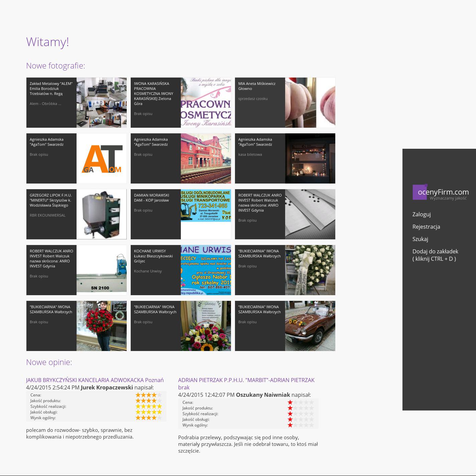Click Dodaj do zakładek bookmark link
The width and height of the screenshot is (476, 476).
435,255
